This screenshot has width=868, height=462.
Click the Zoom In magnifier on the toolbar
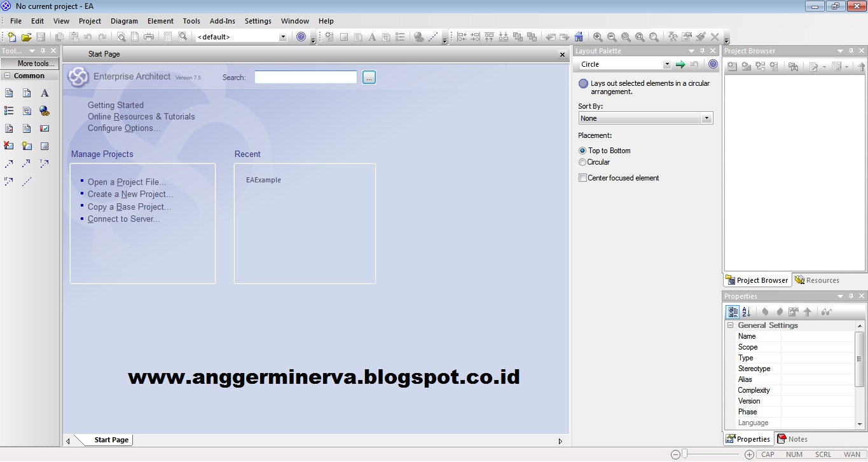(598, 37)
